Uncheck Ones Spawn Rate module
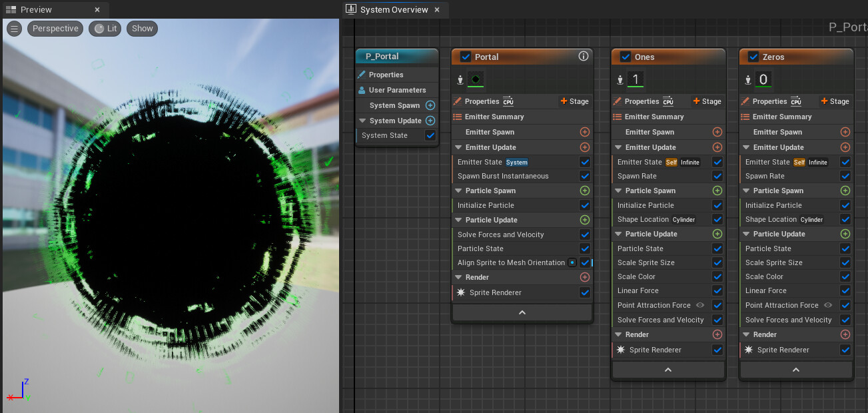The image size is (868, 413). coord(717,176)
